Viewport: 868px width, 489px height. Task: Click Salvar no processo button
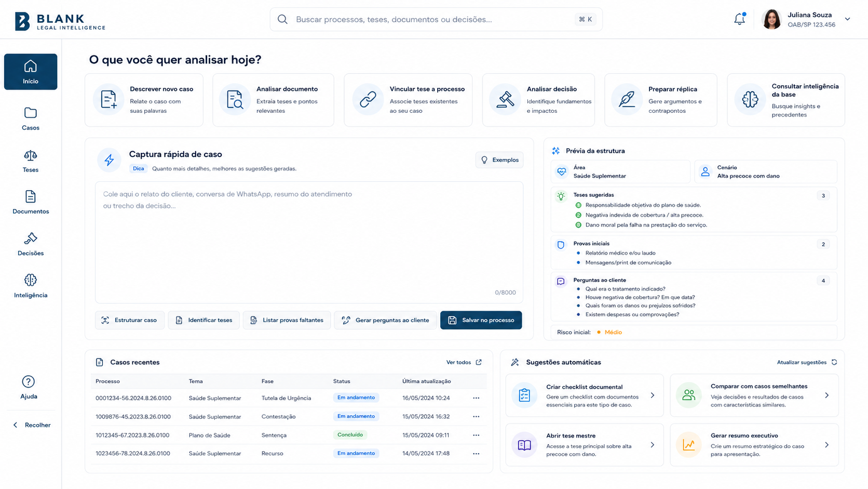(x=481, y=320)
